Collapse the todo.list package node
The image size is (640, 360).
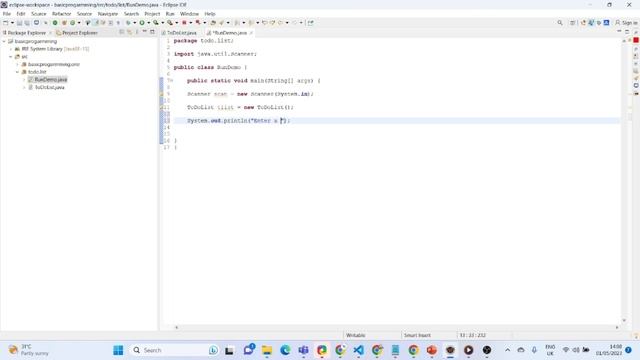[18, 72]
